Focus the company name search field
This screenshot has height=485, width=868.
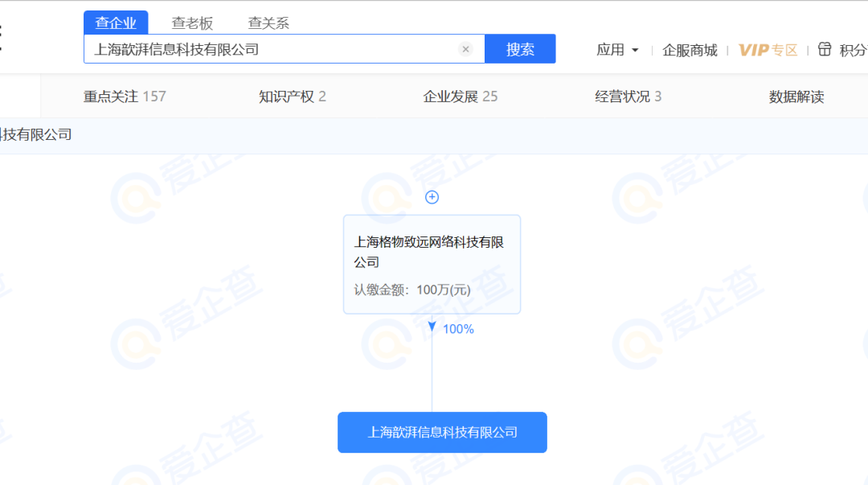pos(273,49)
